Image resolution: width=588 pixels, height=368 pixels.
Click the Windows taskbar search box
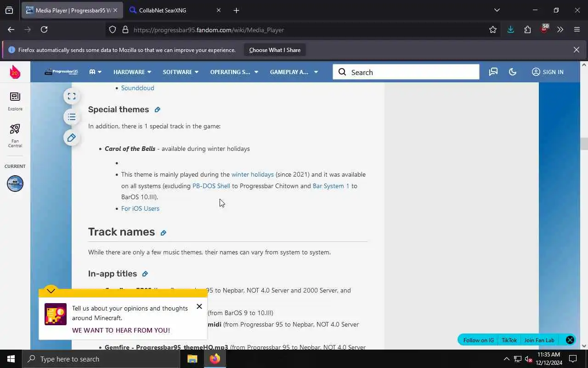[101, 359]
